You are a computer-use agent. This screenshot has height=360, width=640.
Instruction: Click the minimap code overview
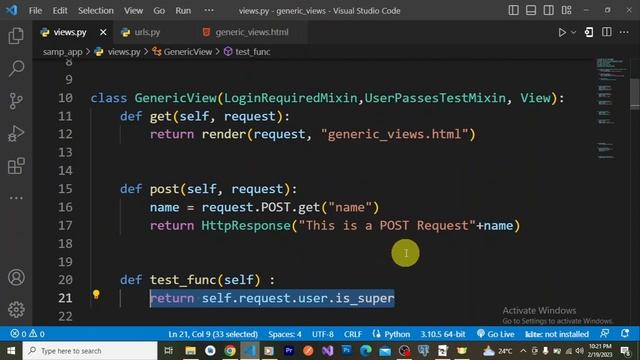pyautogui.click(x=610, y=108)
